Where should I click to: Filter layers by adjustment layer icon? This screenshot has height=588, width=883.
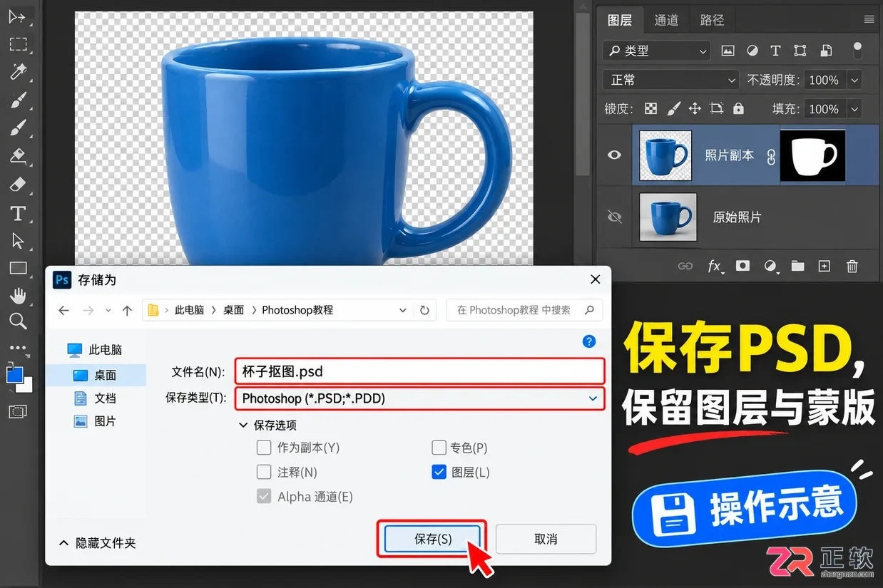(752, 51)
